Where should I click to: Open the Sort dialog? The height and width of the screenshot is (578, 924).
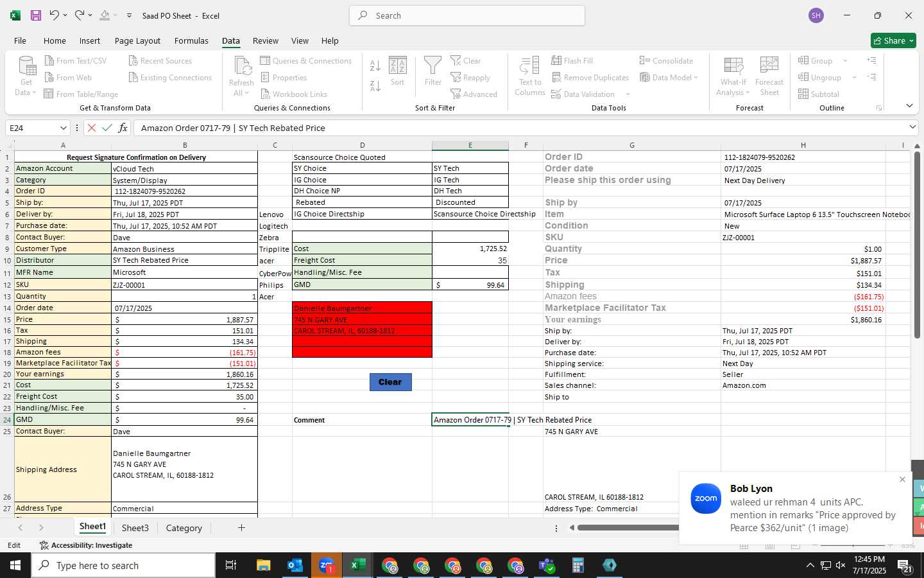(398, 71)
